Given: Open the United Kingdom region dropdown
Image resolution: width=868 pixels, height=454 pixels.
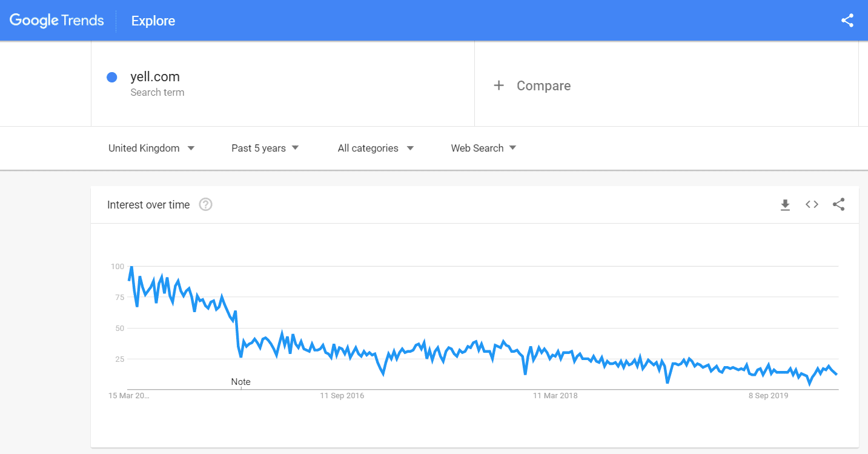Looking at the screenshot, I should point(151,148).
